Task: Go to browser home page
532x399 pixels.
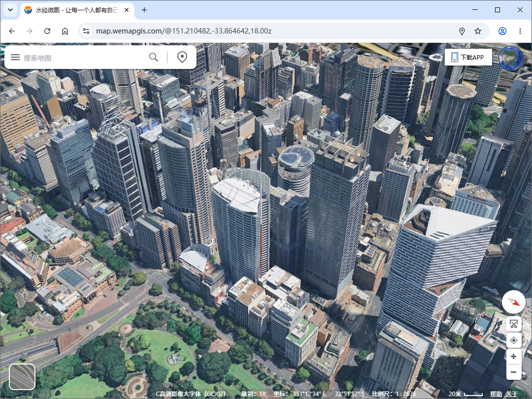Action: point(65,31)
